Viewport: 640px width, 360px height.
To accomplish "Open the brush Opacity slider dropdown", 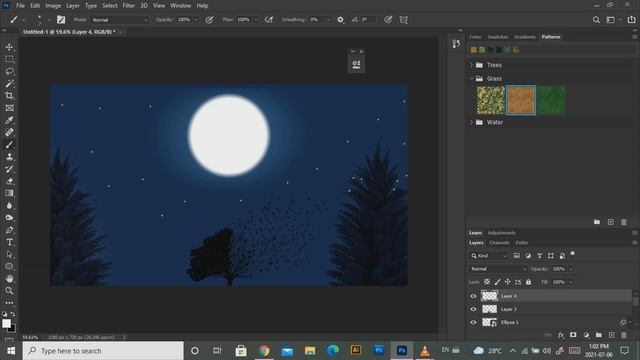I will click(x=196, y=20).
